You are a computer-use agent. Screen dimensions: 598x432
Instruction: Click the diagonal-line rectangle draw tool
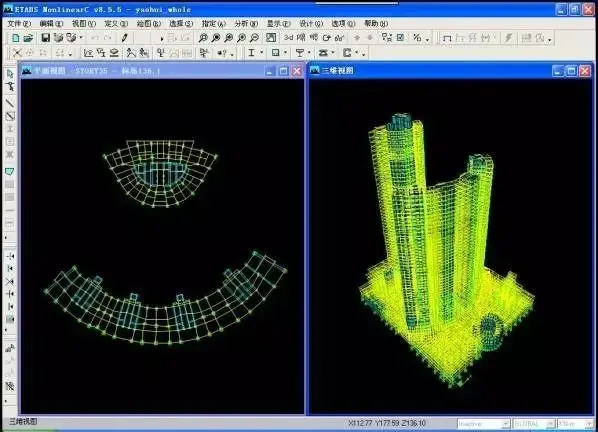tap(10, 116)
